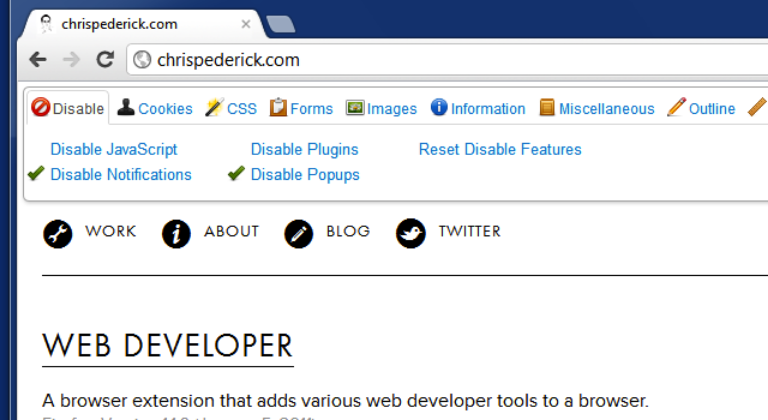This screenshot has width=768, height=420.
Task: Open the Information tab
Action: (x=478, y=108)
